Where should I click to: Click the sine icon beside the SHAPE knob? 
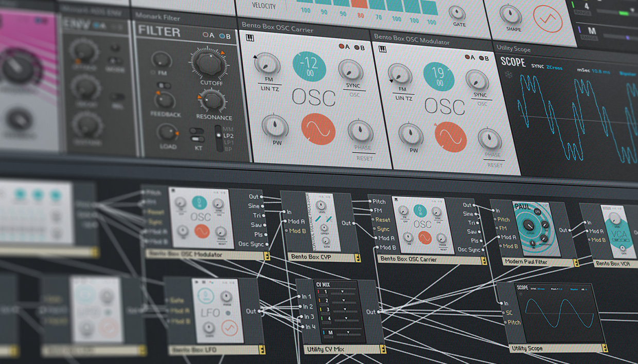click(547, 17)
